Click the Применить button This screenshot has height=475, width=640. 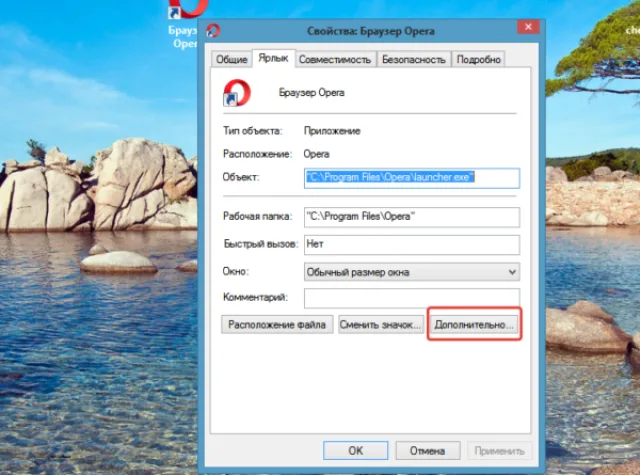(499, 451)
